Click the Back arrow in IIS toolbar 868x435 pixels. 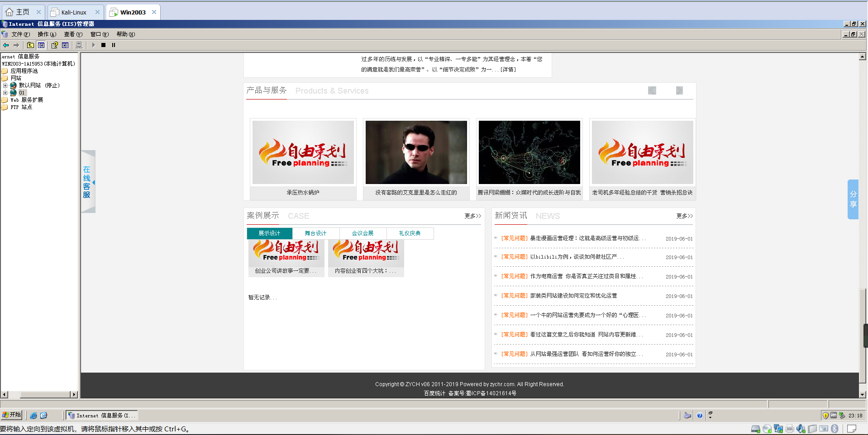point(6,45)
